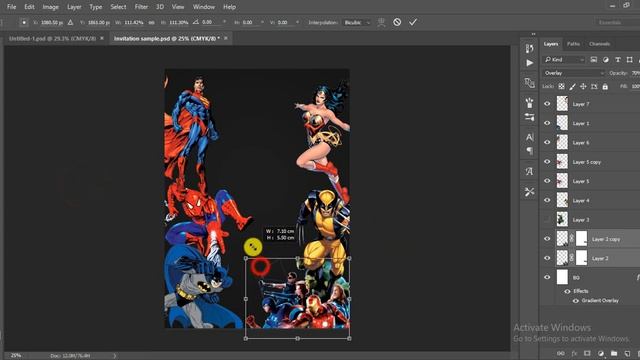Viewport: 640px width, 360px height.
Task: Lock image pixels brush icon
Action: [x=573, y=87]
